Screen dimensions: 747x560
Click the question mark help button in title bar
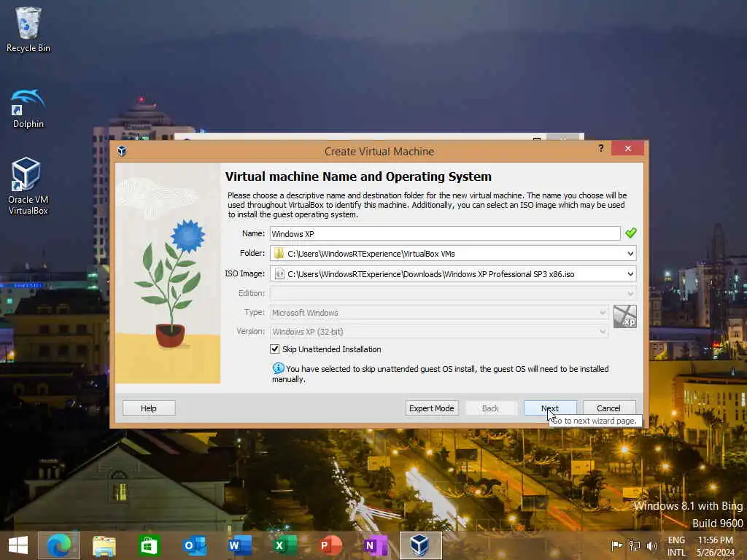pos(601,149)
